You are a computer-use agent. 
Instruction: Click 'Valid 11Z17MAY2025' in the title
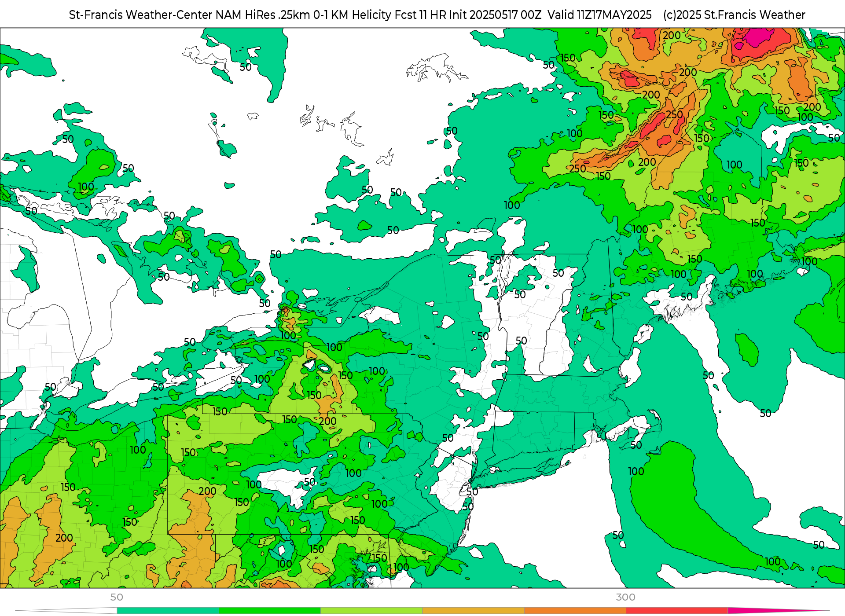[x=599, y=15]
